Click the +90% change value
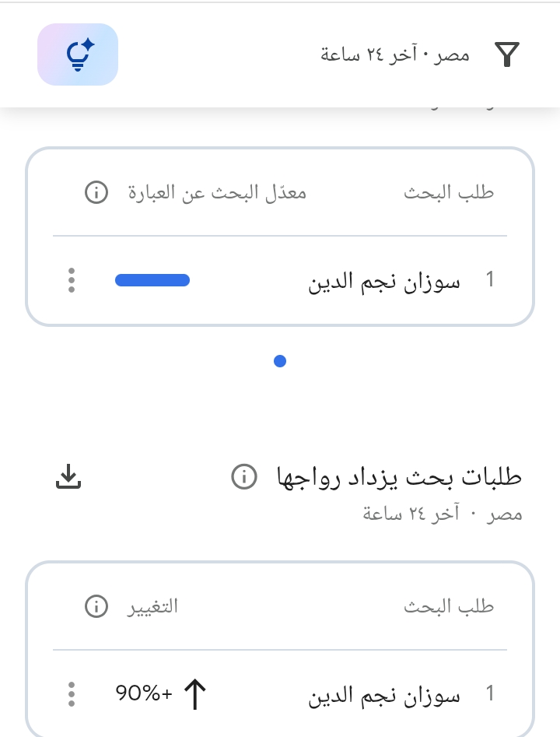Image resolution: width=560 pixels, height=737 pixels. 144,693
